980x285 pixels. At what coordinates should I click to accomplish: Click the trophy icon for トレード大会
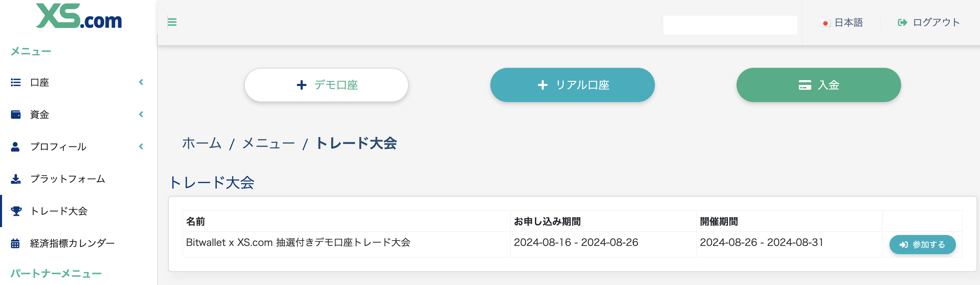coord(16,211)
